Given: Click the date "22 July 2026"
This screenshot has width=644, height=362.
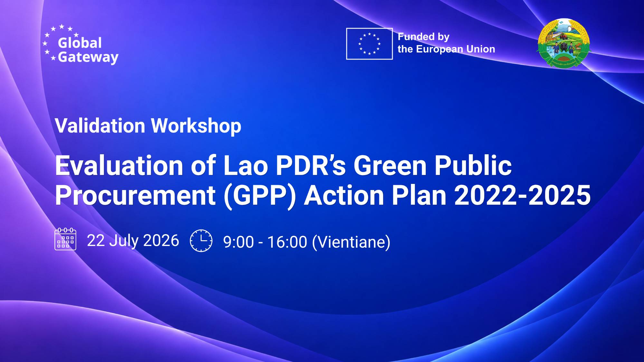Looking at the screenshot, I should pos(133,241).
